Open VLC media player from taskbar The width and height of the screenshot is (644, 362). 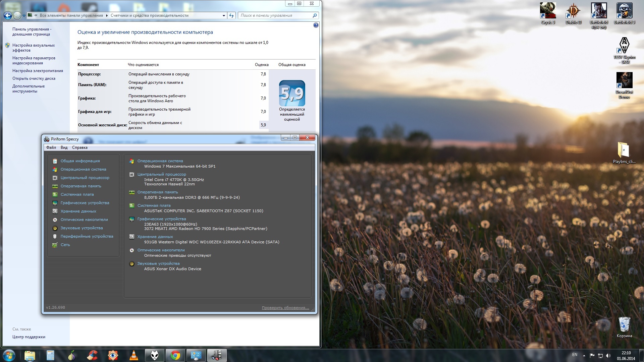pos(133,355)
